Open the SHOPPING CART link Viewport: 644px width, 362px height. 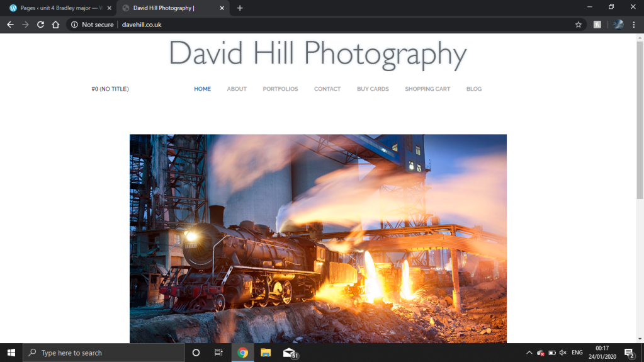(427, 89)
